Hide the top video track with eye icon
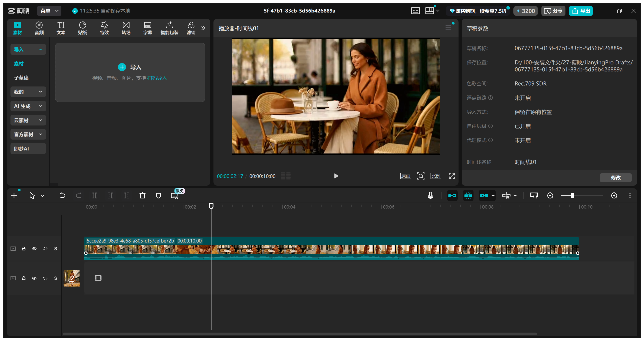The height and width of the screenshot is (338, 644). [34, 249]
